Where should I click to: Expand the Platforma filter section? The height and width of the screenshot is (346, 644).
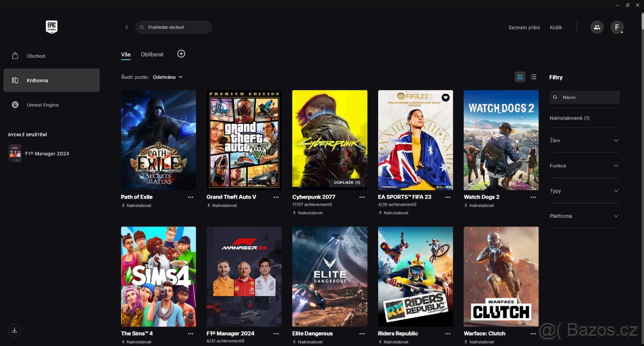(584, 216)
